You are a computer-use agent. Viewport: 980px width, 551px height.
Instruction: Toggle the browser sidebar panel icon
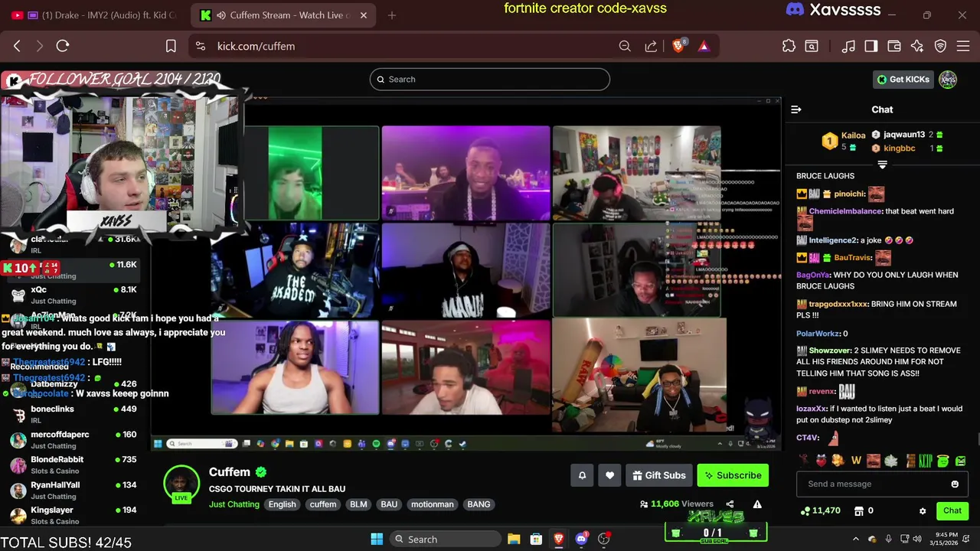pyautogui.click(x=871, y=46)
